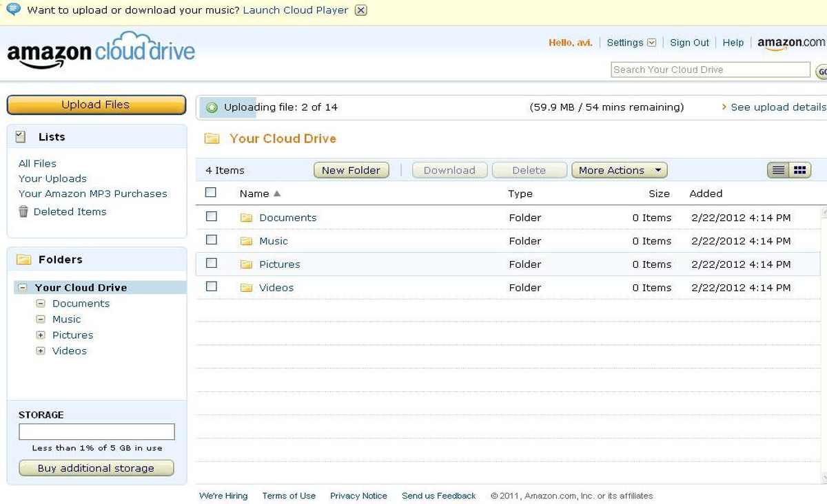Switch to list view icon
This screenshot has height=504, width=827.
779,170
